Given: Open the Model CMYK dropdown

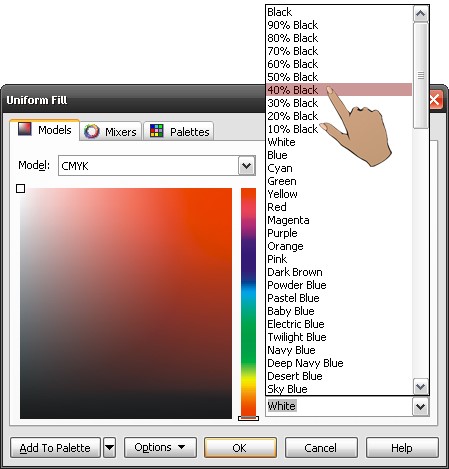Looking at the screenshot, I should (x=247, y=165).
